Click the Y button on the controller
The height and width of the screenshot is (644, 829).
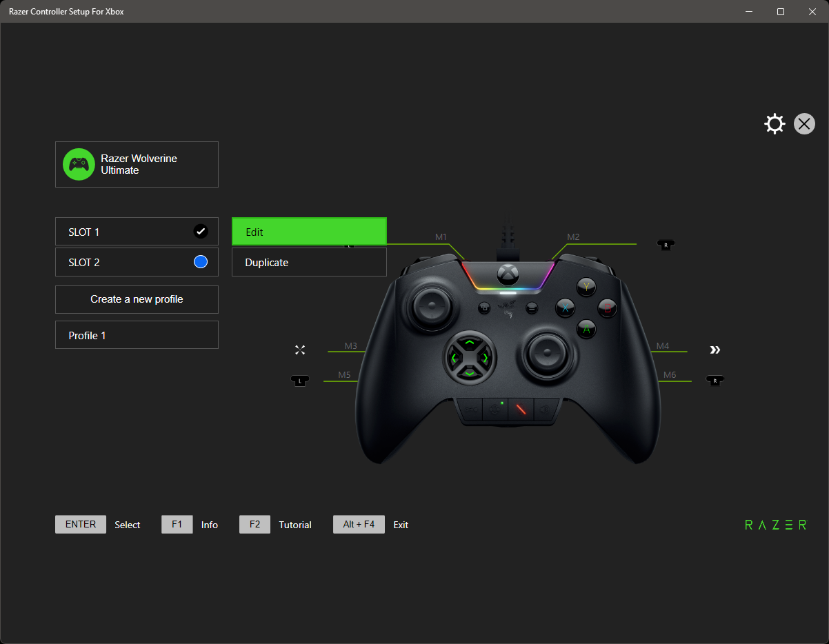click(x=587, y=287)
